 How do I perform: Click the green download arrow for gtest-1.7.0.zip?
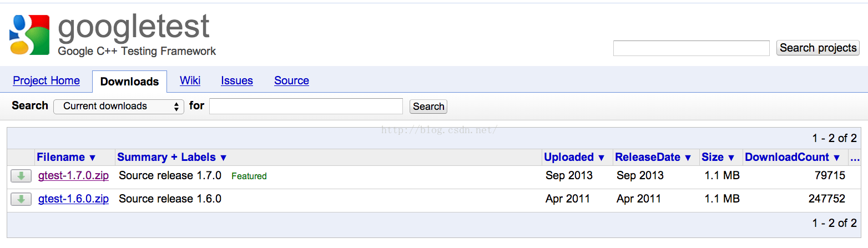21,176
